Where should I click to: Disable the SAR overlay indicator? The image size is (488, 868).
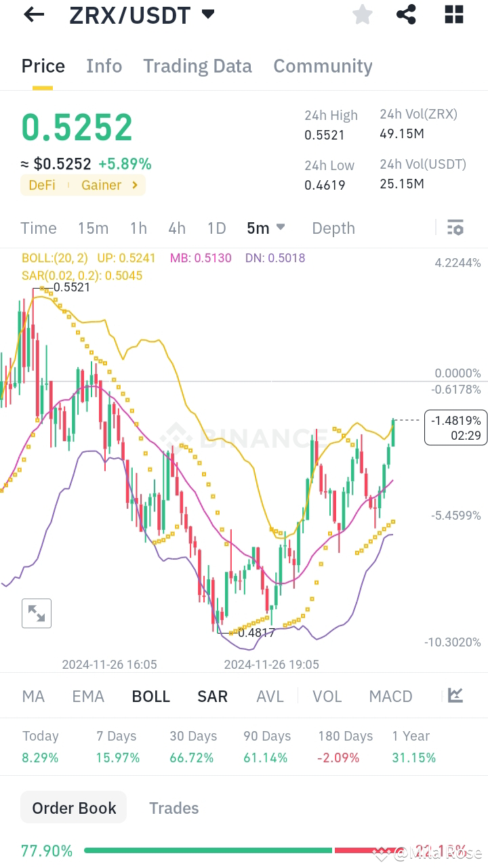212,695
